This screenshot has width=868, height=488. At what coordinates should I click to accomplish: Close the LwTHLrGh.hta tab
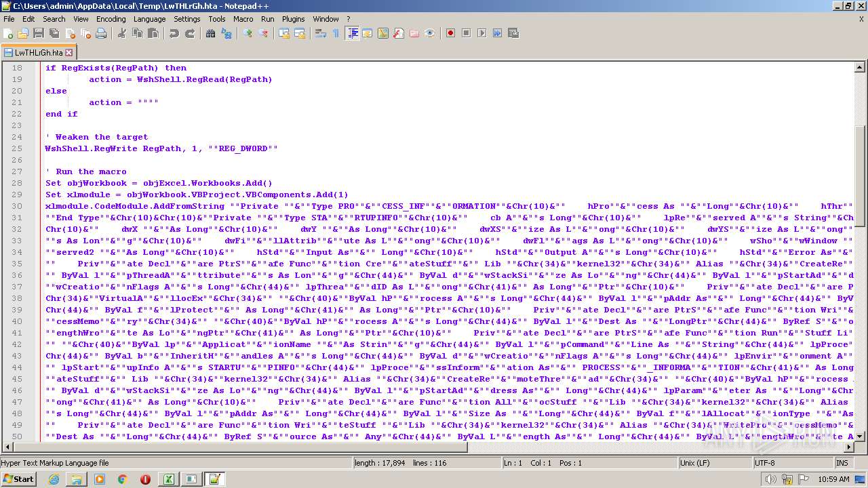(x=68, y=52)
